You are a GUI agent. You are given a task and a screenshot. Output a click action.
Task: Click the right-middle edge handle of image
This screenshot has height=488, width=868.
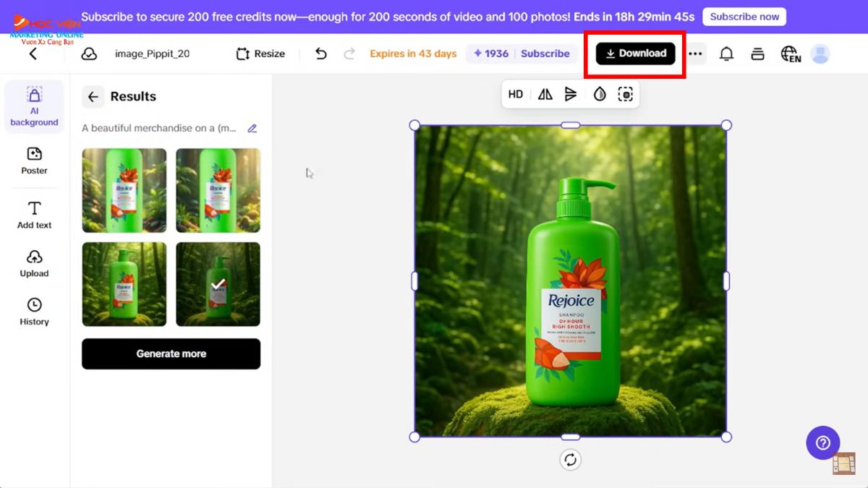pos(726,281)
